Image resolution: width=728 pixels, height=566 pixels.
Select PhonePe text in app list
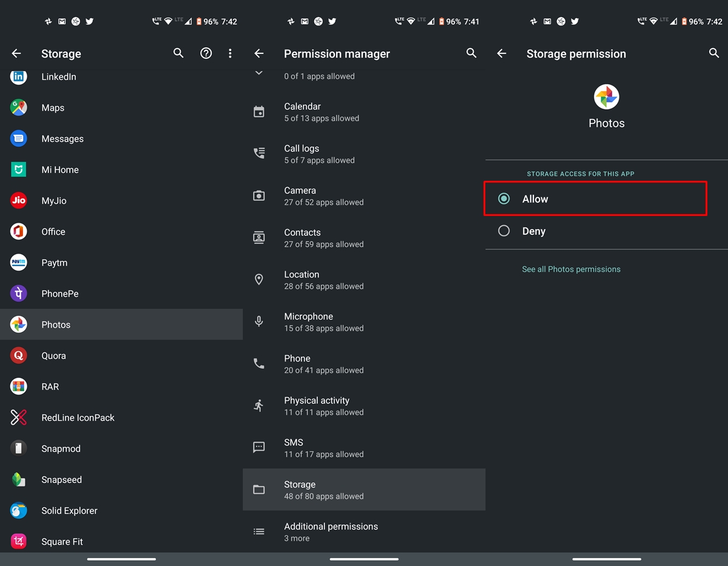pos(60,293)
